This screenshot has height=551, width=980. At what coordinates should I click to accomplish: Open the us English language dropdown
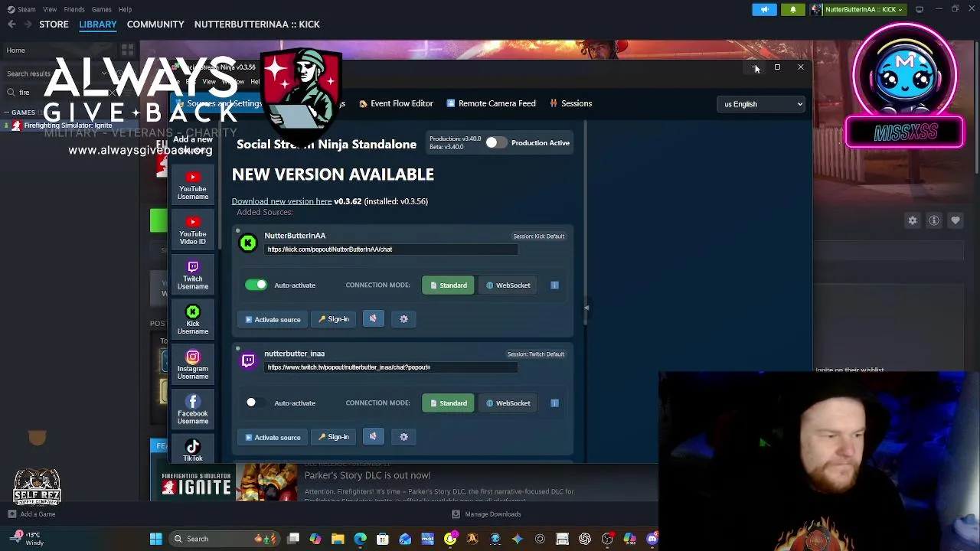click(762, 104)
